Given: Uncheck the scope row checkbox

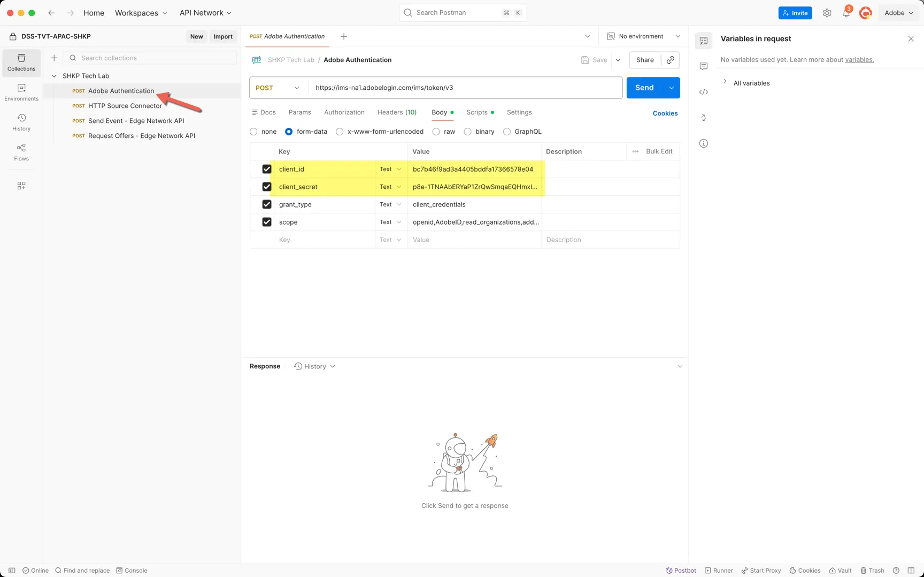Looking at the screenshot, I should tap(267, 222).
